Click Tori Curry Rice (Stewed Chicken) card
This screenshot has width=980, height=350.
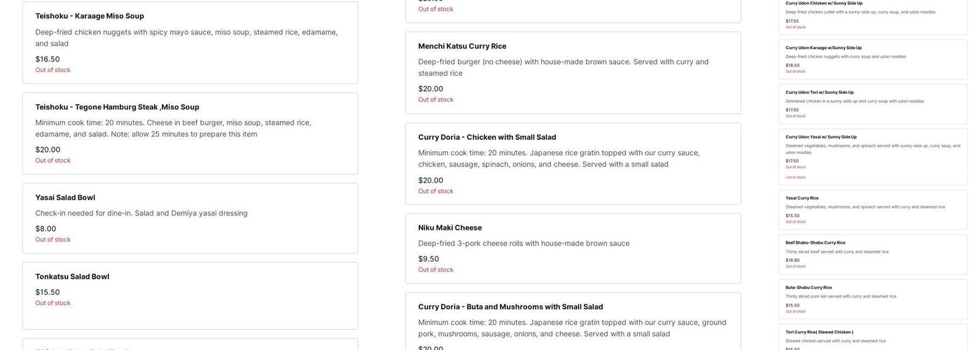pyautogui.click(x=872, y=338)
